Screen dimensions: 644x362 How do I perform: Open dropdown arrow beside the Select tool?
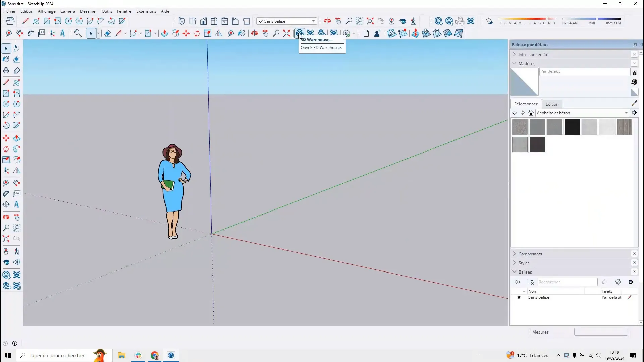(x=98, y=33)
